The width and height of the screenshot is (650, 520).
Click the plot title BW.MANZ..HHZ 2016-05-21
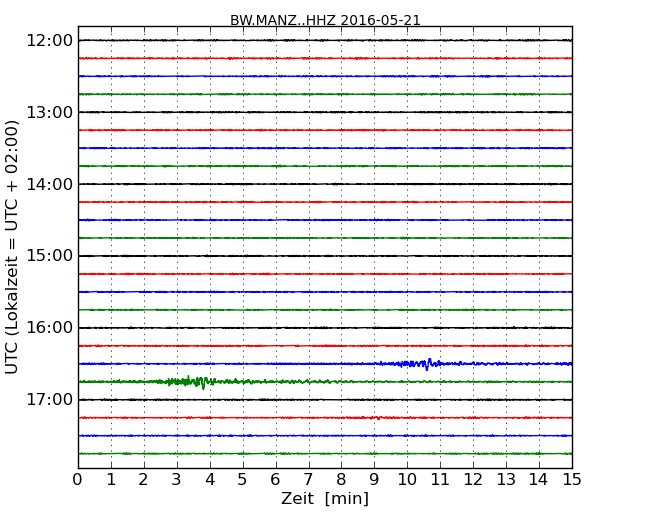[x=325, y=20]
